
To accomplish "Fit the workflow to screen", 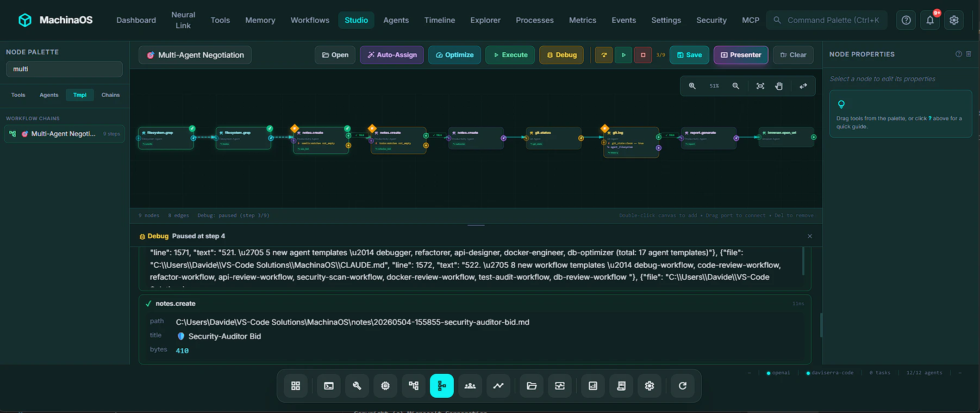I will (760, 86).
